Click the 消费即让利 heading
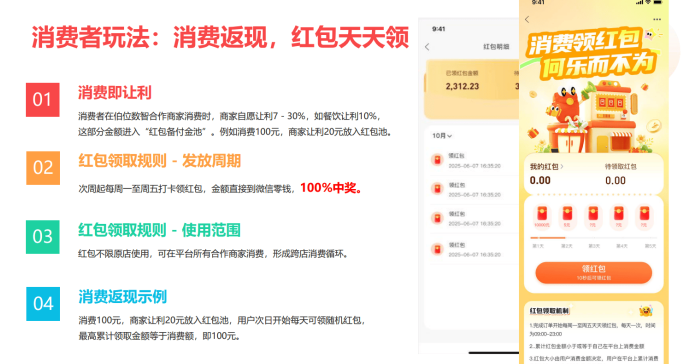The image size is (690, 364). pos(115,92)
